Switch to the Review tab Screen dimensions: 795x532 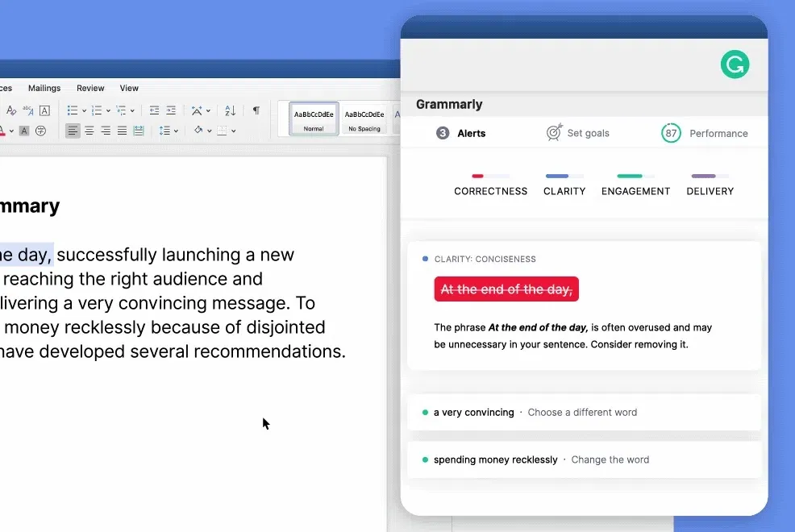pyautogui.click(x=90, y=88)
